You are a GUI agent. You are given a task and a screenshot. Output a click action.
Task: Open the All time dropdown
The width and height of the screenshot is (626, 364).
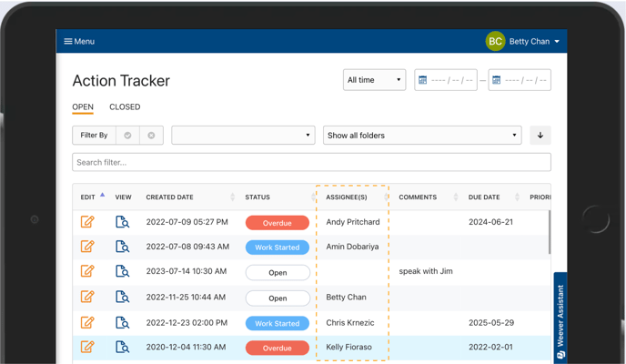(x=374, y=80)
